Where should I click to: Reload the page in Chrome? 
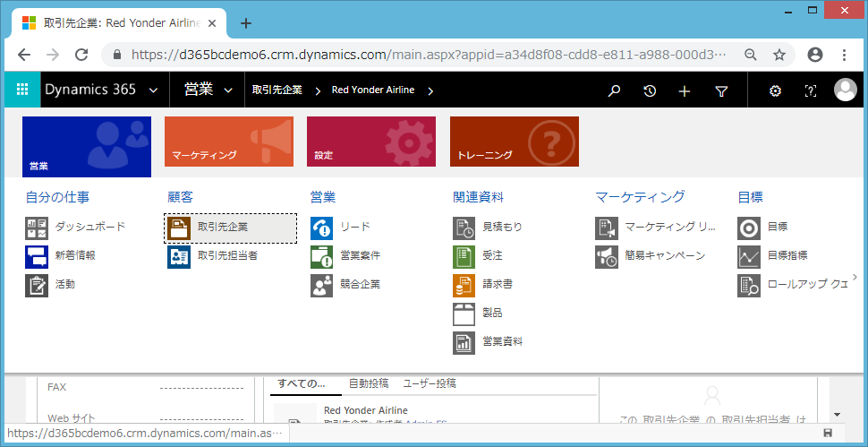click(81, 55)
